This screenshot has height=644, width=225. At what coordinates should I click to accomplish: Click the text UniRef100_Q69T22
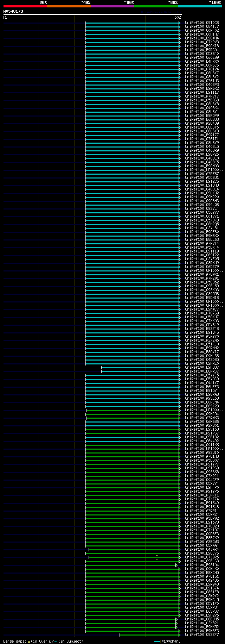tap(202, 255)
